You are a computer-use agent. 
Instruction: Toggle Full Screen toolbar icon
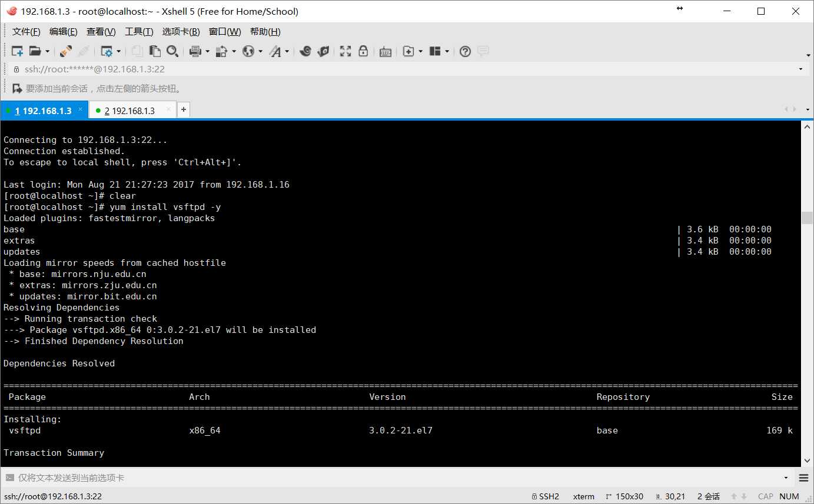point(345,51)
